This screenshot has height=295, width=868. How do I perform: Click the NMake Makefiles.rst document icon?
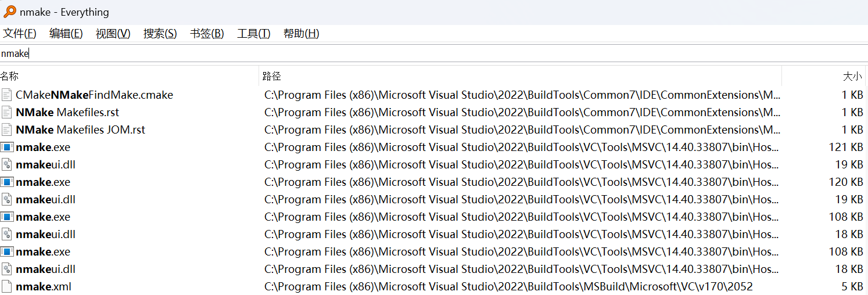[7, 112]
